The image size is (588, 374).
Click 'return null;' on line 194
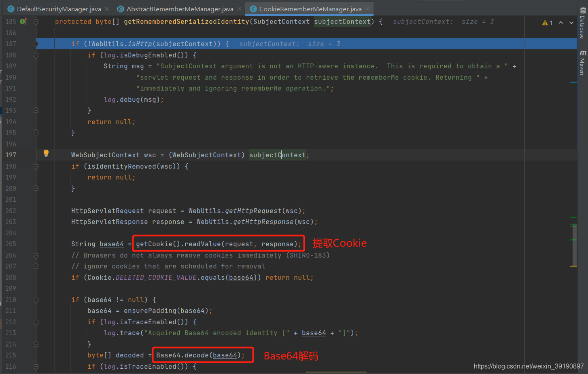click(x=111, y=122)
